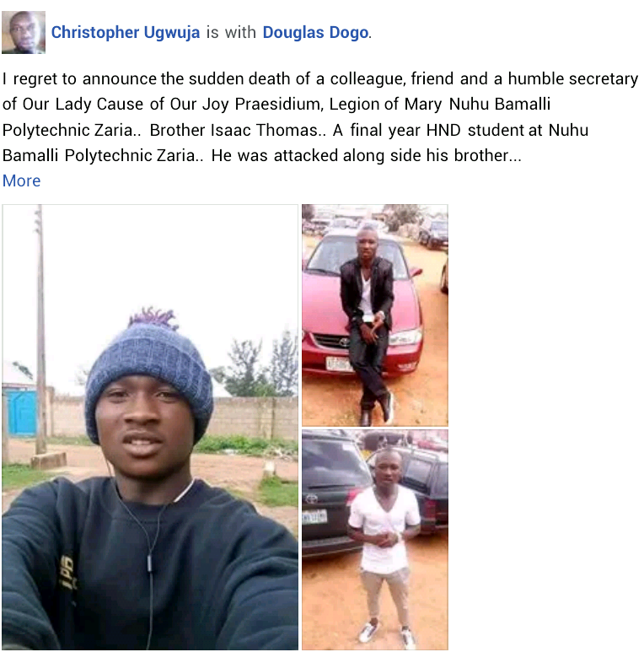The width and height of the screenshot is (644, 652).
Task: Click the utility pole in selfie background
Action: [x=40, y=328]
